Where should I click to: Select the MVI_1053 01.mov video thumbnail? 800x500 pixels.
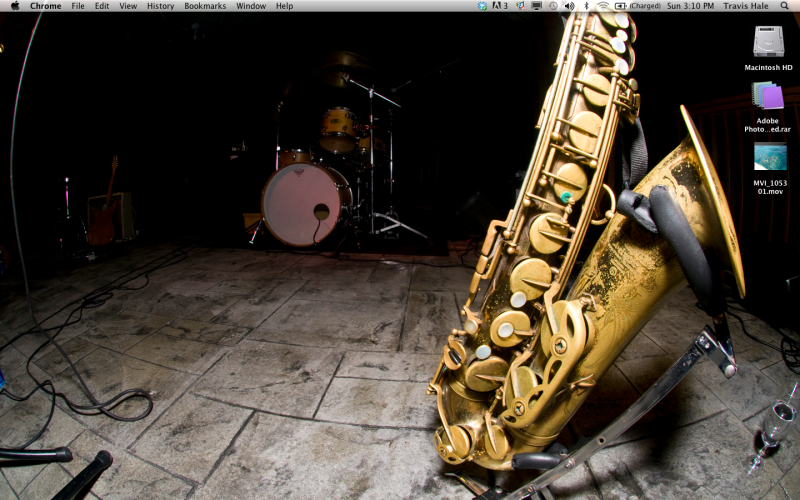(x=770, y=156)
